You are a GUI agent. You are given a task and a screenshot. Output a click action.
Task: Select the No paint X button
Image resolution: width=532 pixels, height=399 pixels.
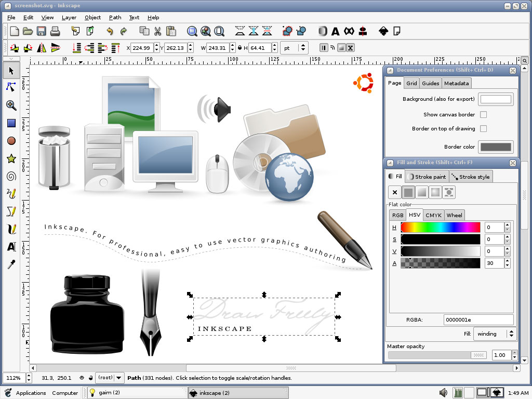click(x=395, y=192)
